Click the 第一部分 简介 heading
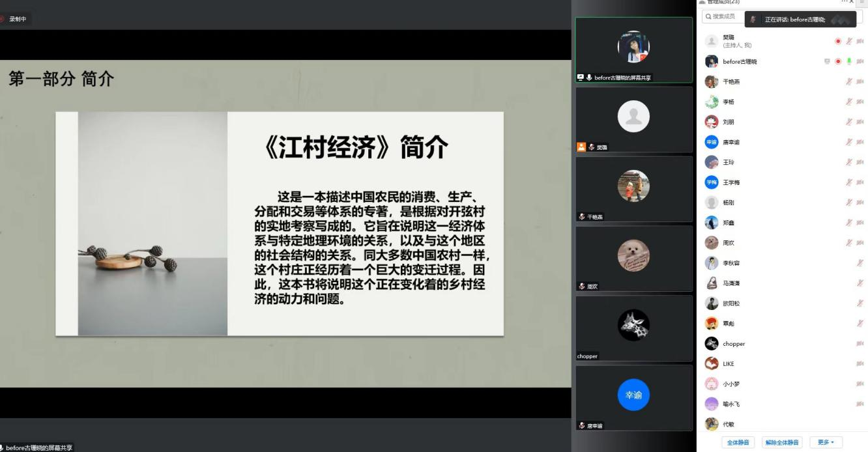This screenshot has height=452, width=868. pyautogui.click(x=61, y=79)
